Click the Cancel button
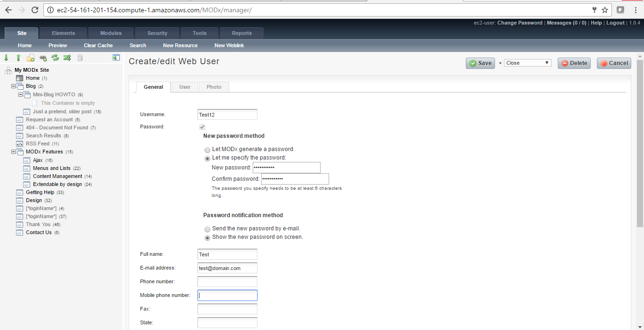644x330 pixels. point(614,63)
